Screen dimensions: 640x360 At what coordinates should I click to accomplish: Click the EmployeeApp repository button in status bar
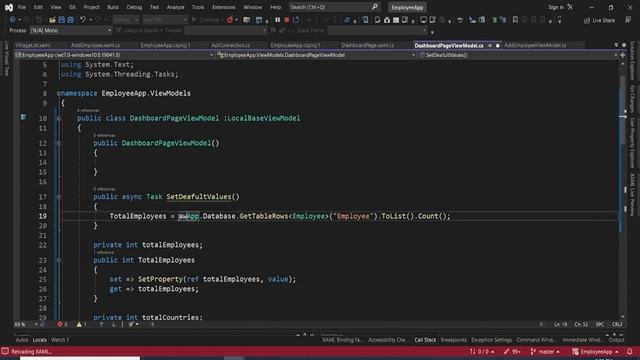595,351
